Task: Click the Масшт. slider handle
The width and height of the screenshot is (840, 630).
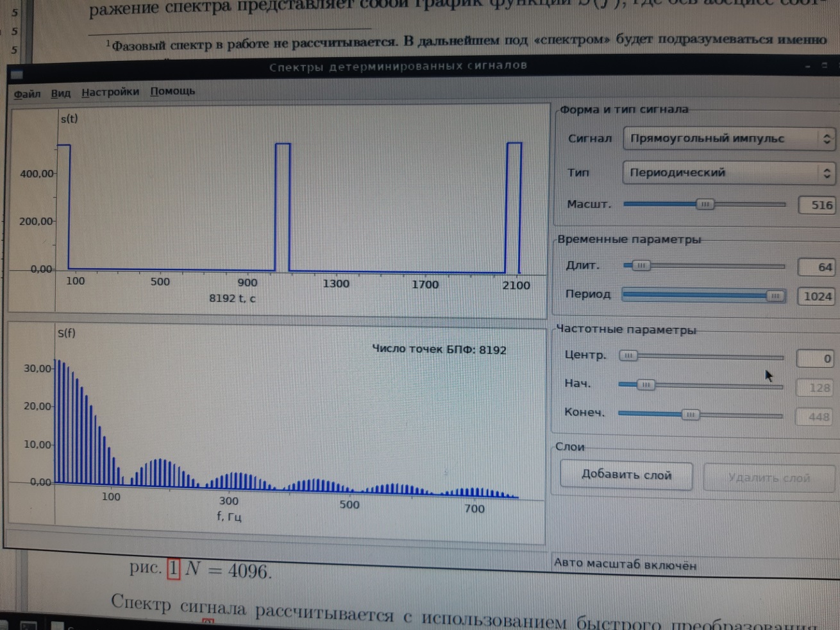Action: point(705,204)
